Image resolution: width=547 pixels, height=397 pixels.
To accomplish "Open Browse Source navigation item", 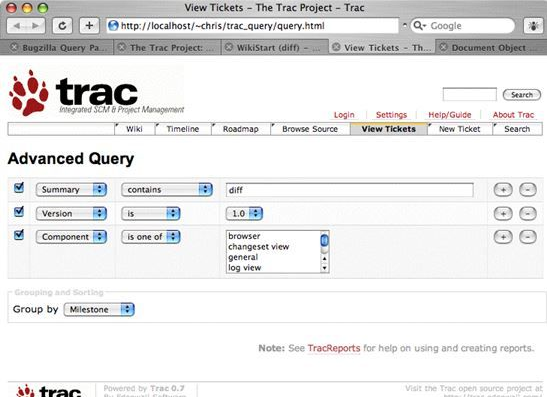I will click(310, 129).
